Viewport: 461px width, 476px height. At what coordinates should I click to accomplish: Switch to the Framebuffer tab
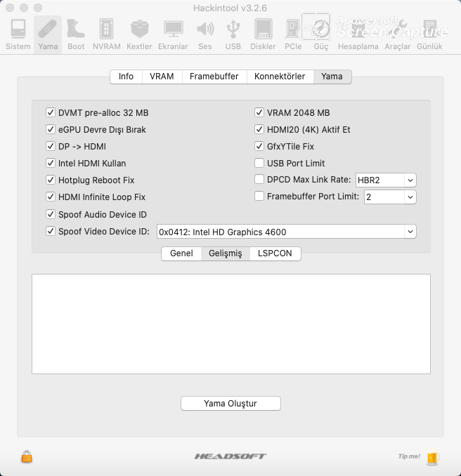(x=214, y=77)
